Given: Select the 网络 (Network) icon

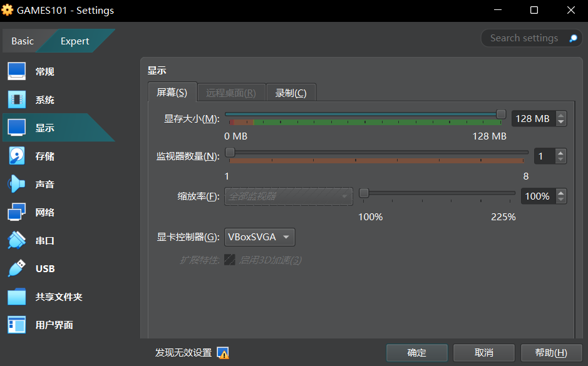Looking at the screenshot, I should [x=16, y=212].
